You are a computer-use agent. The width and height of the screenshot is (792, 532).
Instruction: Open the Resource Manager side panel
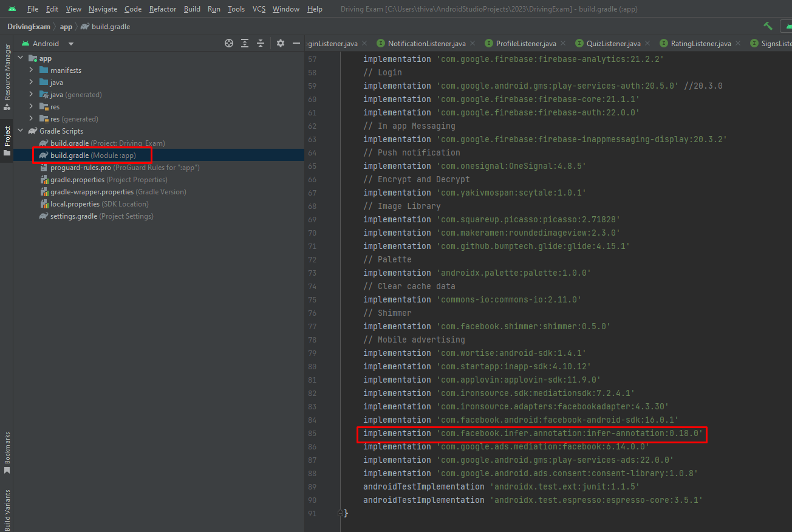tap(7, 77)
